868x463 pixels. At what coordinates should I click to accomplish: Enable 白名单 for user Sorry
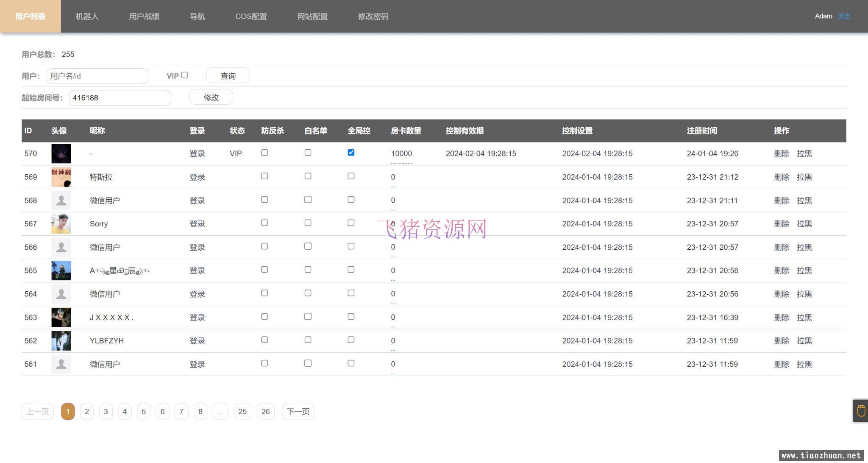coord(308,223)
